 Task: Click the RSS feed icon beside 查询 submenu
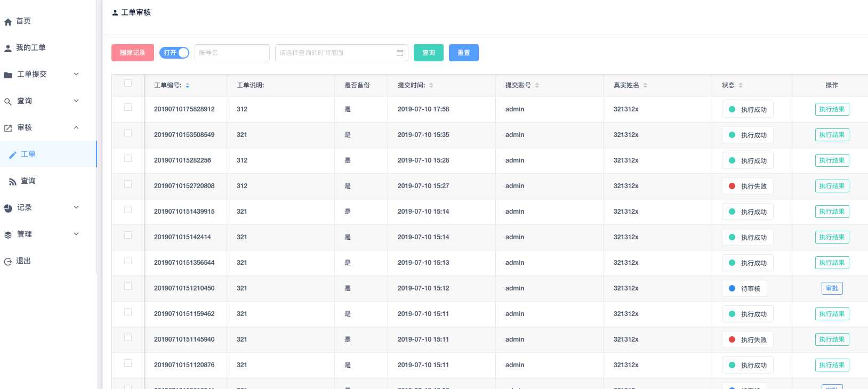point(13,182)
